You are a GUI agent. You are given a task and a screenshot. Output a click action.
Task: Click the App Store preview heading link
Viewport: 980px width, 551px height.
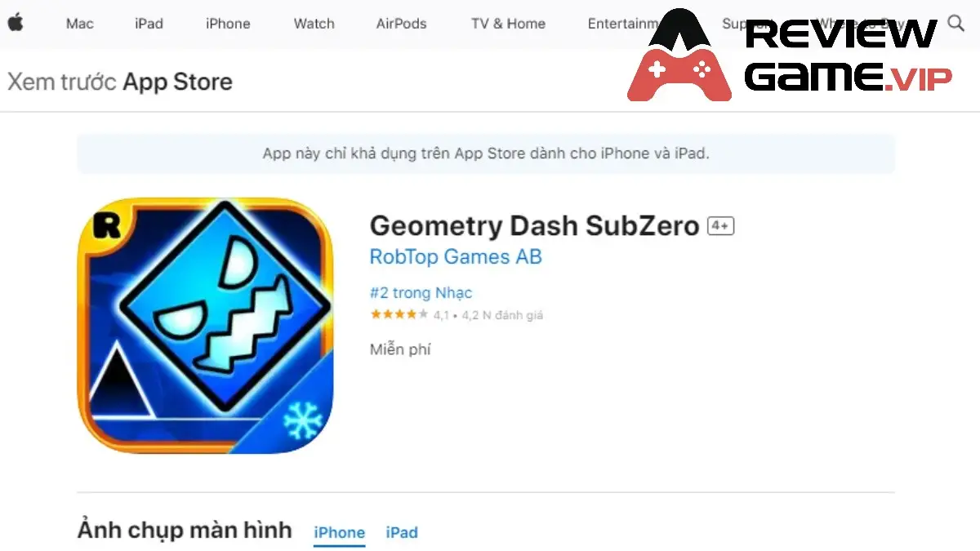coord(120,82)
